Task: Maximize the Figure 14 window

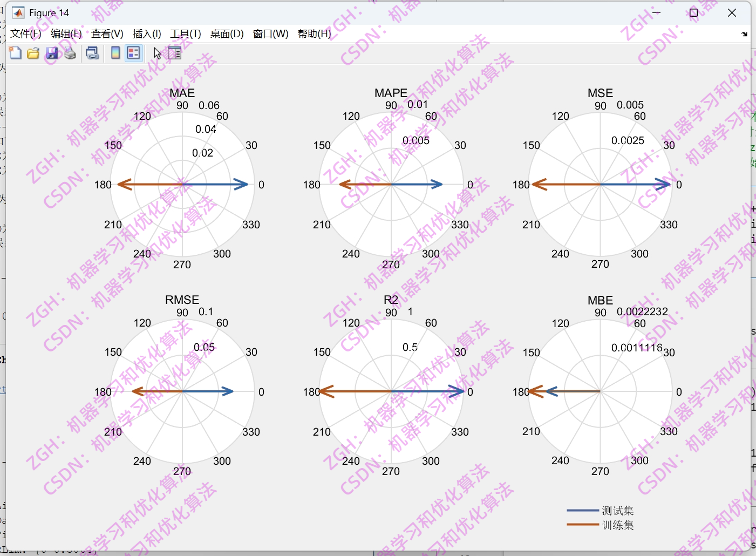Action: pos(694,12)
